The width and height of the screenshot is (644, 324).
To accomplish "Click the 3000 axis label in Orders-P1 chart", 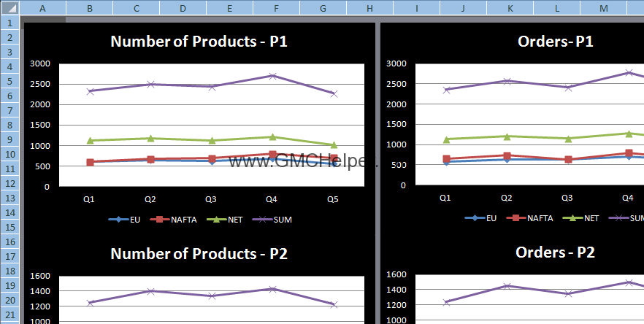I will click(x=396, y=63).
